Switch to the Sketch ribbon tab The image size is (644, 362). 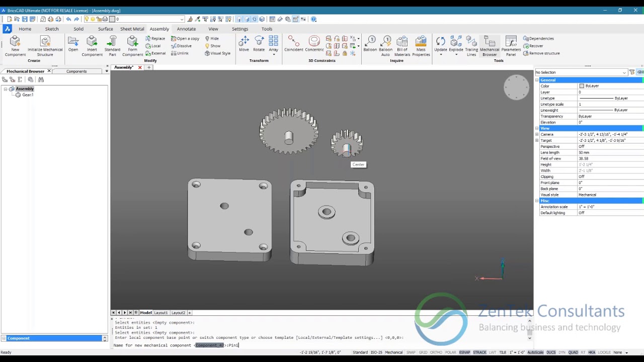coord(52,29)
